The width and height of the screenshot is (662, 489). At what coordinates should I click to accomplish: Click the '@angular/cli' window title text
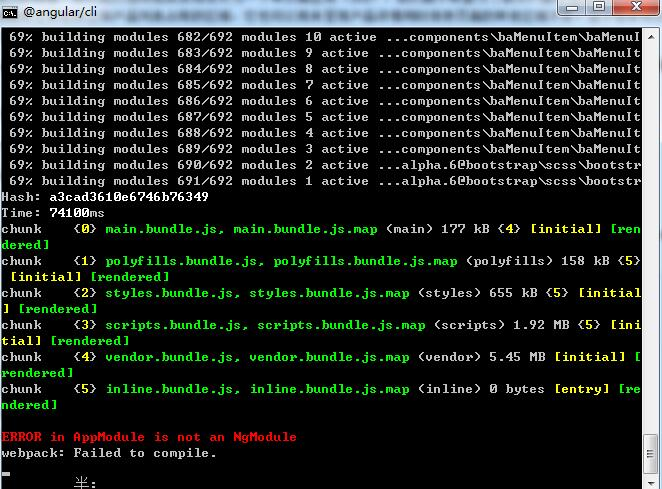coord(60,12)
